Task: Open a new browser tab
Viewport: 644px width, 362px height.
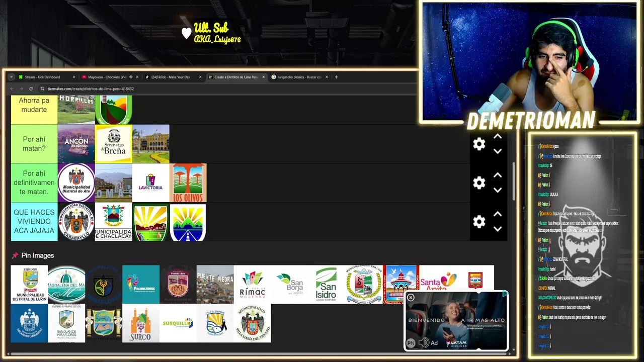Action: (x=337, y=77)
